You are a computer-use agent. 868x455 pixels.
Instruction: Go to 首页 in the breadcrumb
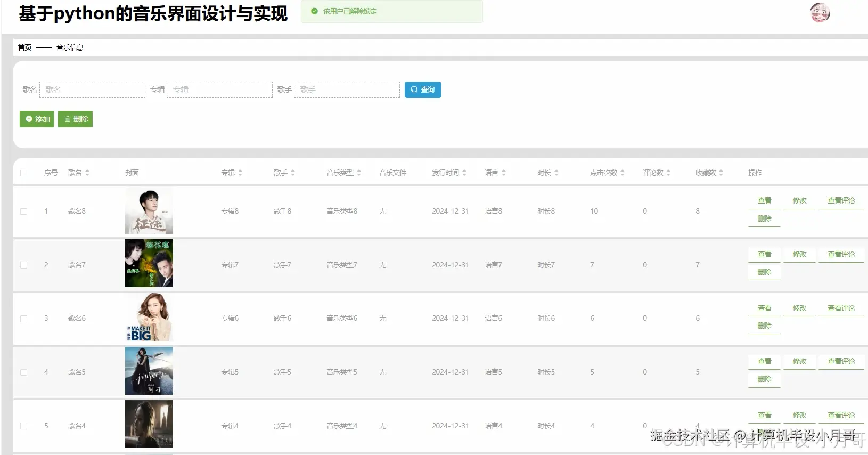coord(24,47)
